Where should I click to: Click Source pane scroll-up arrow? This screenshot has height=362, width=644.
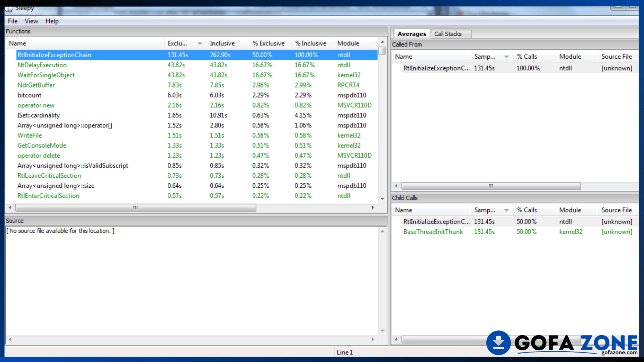382,232
